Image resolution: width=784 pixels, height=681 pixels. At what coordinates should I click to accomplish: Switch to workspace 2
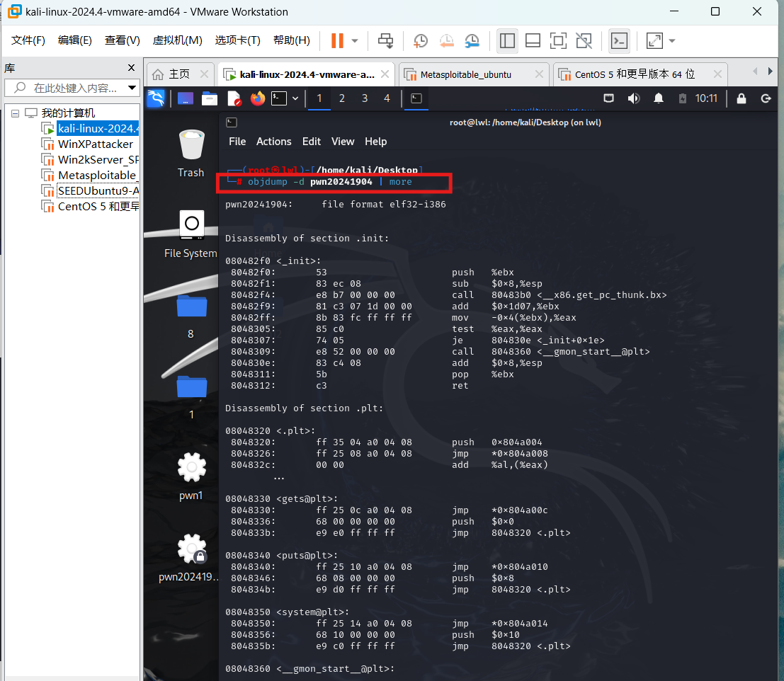(x=342, y=98)
